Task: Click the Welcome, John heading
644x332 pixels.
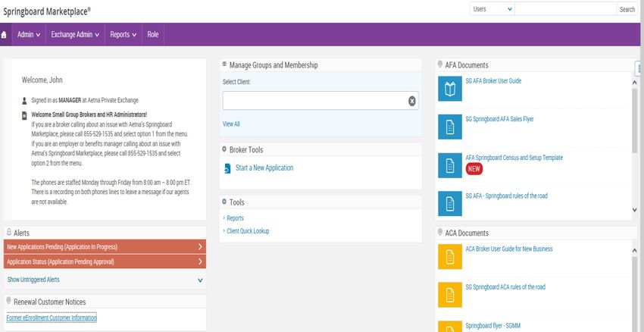Action: (x=42, y=80)
